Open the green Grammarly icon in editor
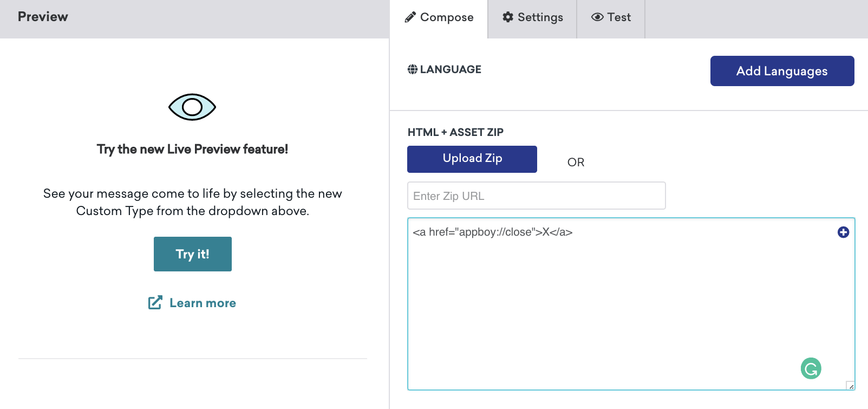 [811, 369]
